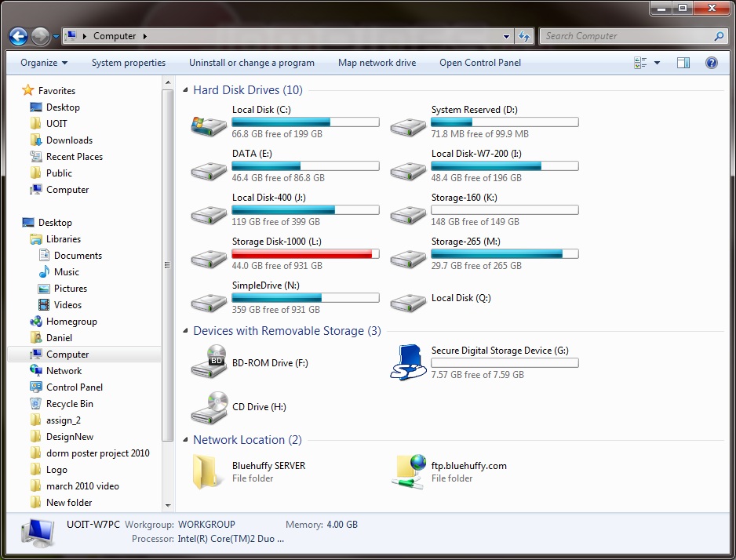Screen dimensions: 736x560
Task: Select Local Disk (C:) drive icon
Action: [x=209, y=125]
